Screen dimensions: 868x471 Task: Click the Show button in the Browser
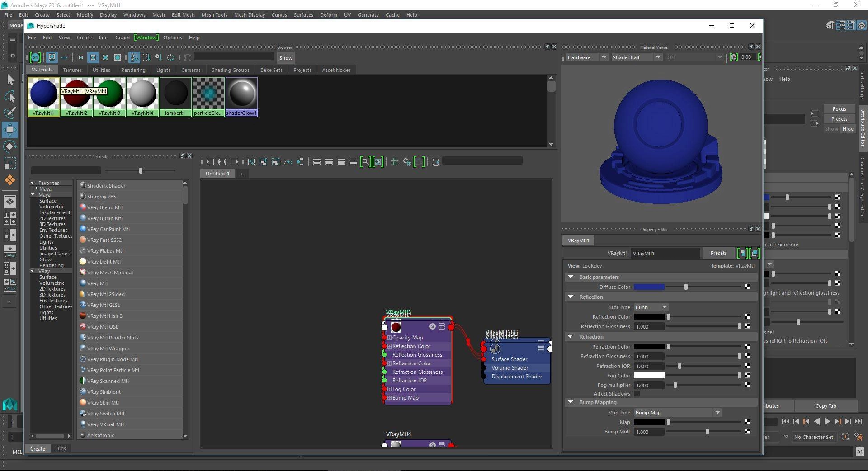point(286,57)
